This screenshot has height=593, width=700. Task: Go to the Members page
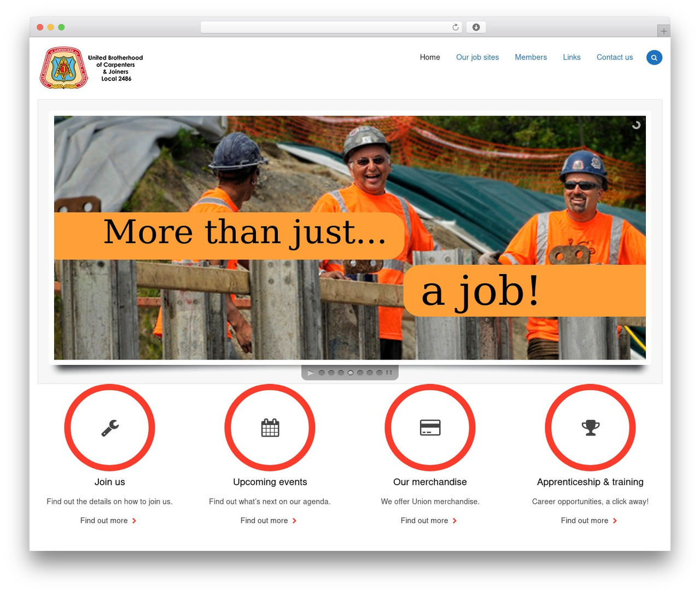click(530, 57)
